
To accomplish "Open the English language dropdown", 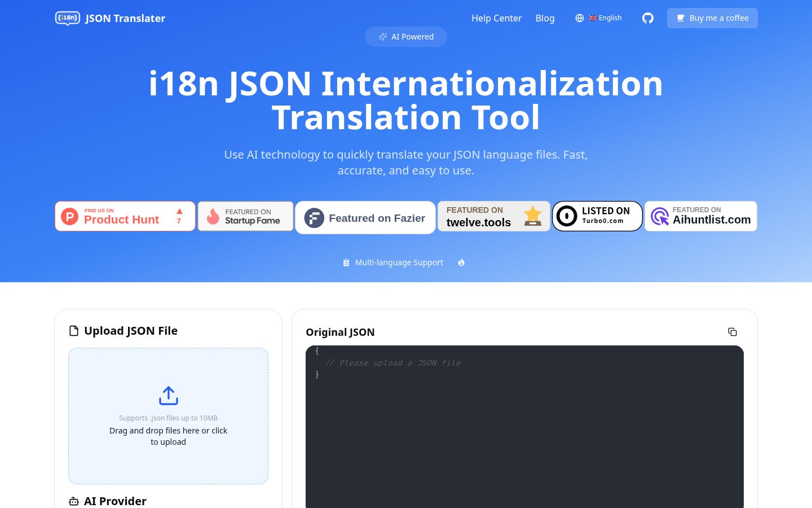I will coord(598,18).
